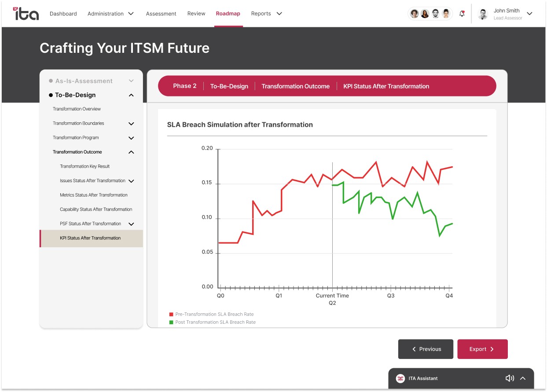Expand Issues Status After Transformation chevron
Viewport: 547px width, 392px height.
[131, 181]
